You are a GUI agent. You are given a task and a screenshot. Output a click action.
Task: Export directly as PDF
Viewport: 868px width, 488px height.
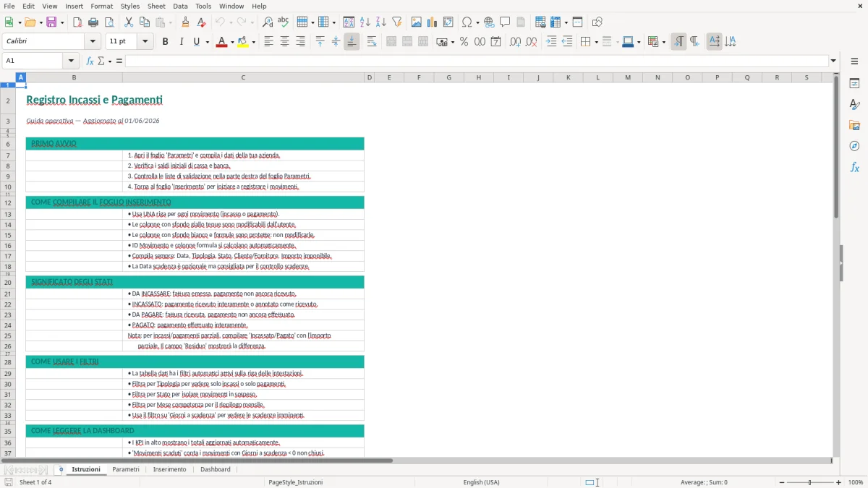tap(77, 22)
